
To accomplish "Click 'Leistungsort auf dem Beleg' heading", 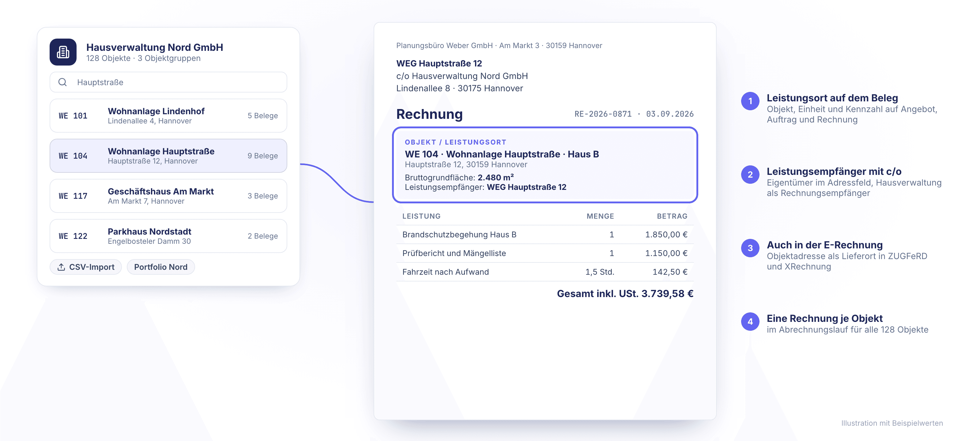I will click(832, 98).
